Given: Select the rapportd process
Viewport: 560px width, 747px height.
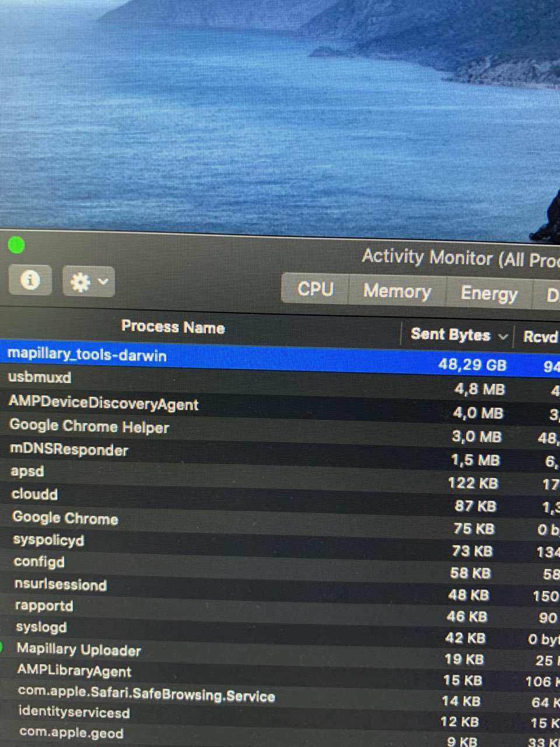Looking at the screenshot, I should tap(44, 606).
